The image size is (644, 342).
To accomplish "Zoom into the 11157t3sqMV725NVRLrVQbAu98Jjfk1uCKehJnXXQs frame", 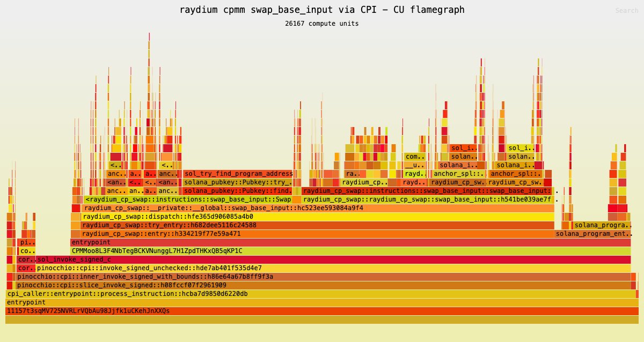I will point(322,311).
